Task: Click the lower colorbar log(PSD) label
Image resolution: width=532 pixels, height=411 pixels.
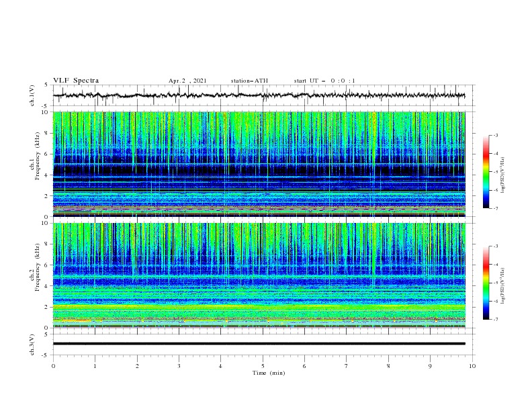Action: point(503,285)
